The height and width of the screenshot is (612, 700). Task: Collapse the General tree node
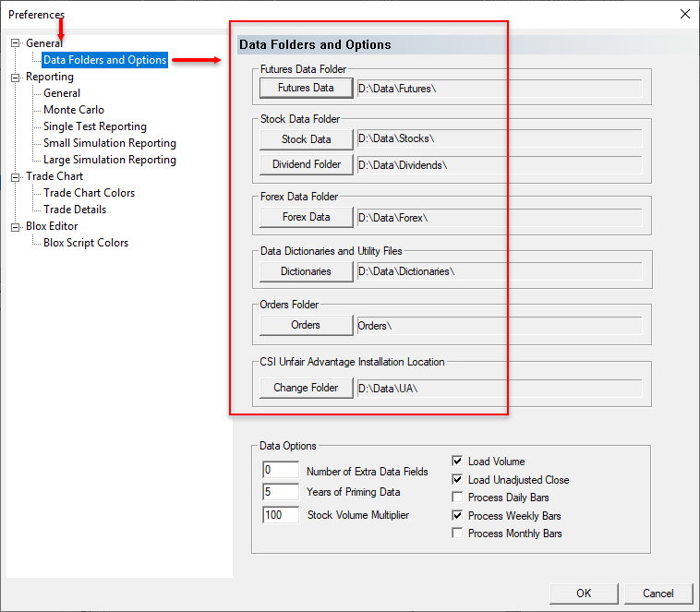coord(16,43)
